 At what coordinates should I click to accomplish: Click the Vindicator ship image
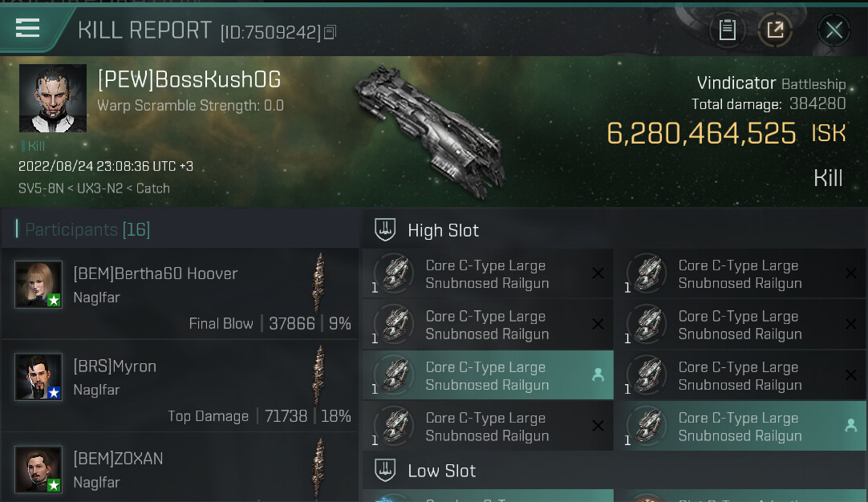(x=429, y=132)
